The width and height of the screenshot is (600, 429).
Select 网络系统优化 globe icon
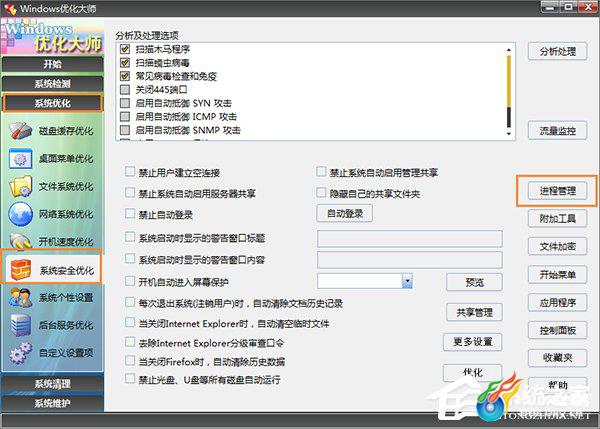pyautogui.click(x=20, y=214)
